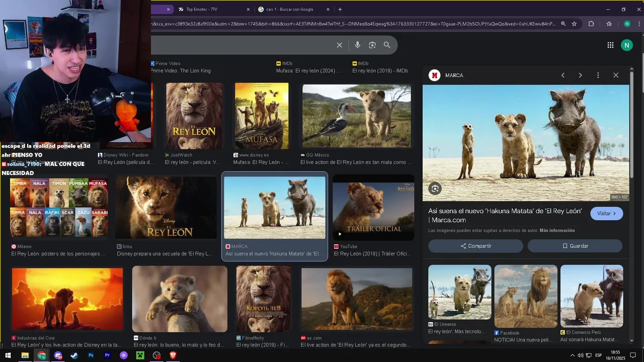Open OBS Studio from the taskbar
Screen dimensions: 644x362
[157, 355]
